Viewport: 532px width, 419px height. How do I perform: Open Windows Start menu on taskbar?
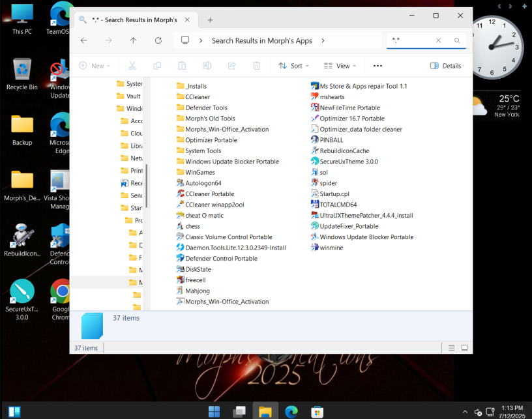point(214,412)
